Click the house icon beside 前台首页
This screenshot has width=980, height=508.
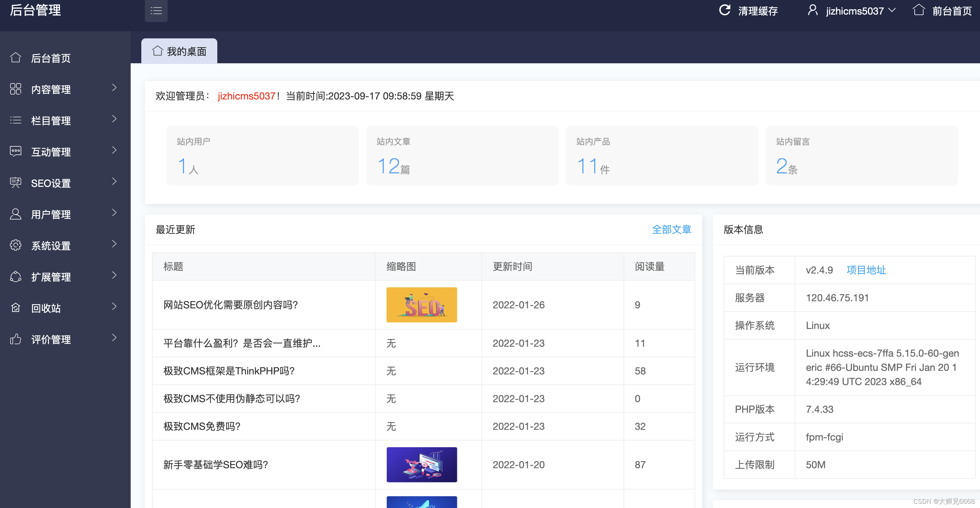pos(918,10)
